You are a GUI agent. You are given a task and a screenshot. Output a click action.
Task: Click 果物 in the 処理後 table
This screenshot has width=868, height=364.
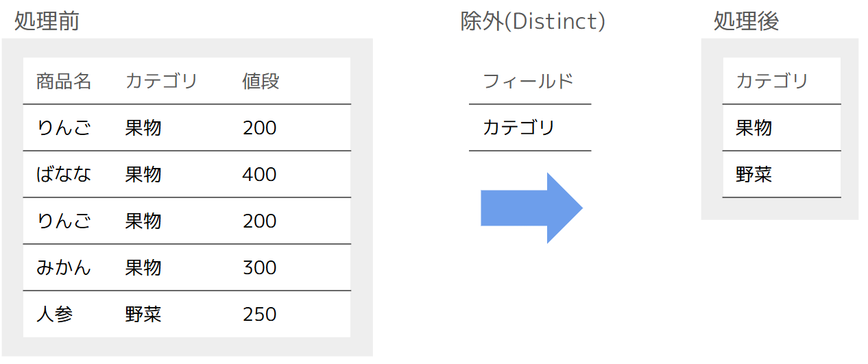click(754, 128)
